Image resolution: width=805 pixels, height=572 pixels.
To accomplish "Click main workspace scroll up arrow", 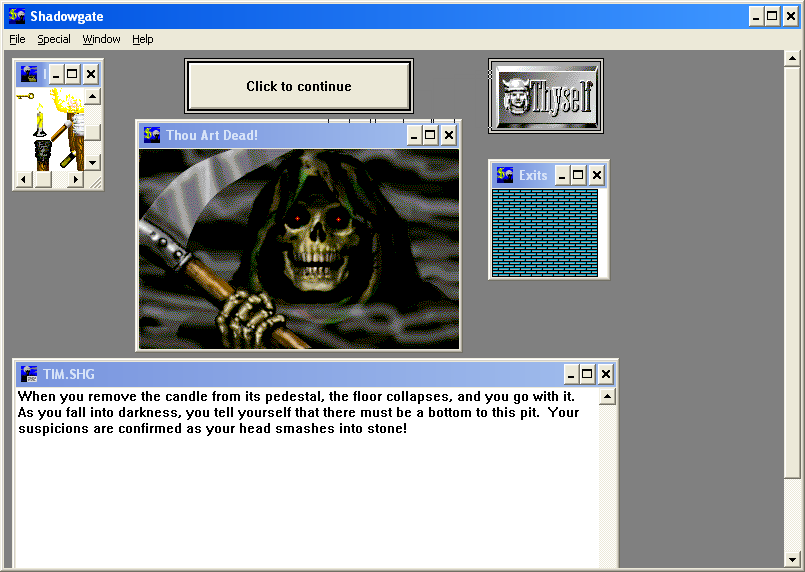I will [x=792, y=59].
